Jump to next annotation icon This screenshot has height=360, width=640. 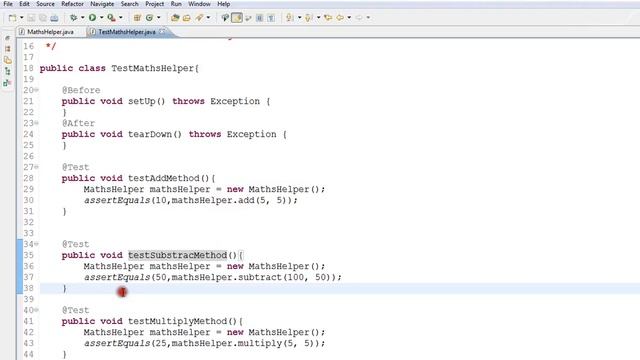(289, 18)
